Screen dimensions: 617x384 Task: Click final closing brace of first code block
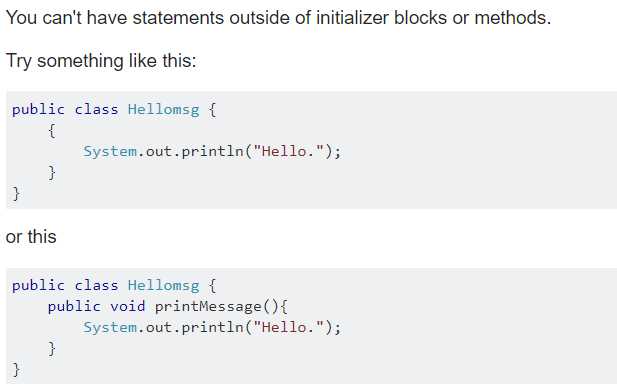tap(16, 194)
